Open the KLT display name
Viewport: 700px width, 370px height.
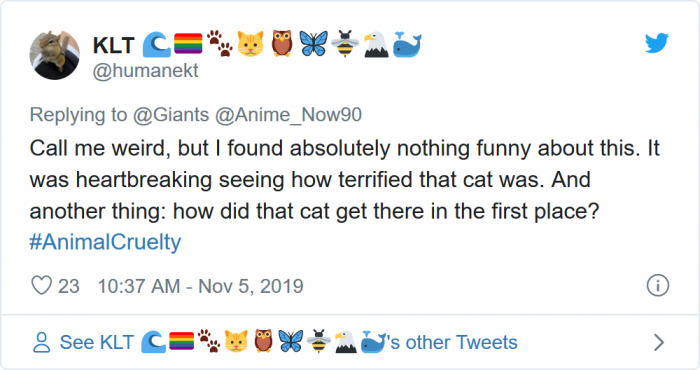[x=113, y=45]
